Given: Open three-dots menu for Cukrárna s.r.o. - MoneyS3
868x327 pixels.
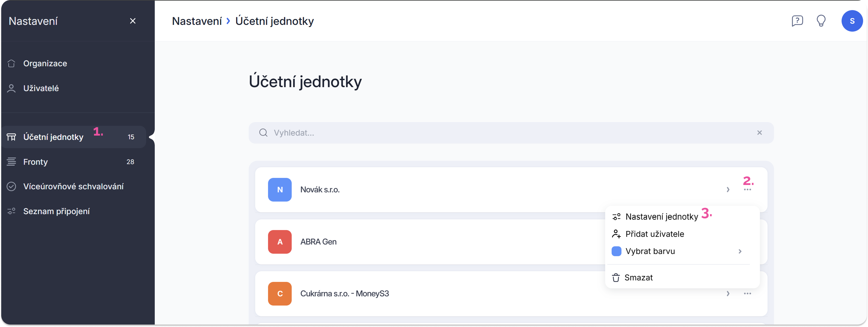Looking at the screenshot, I should pyautogui.click(x=747, y=294).
